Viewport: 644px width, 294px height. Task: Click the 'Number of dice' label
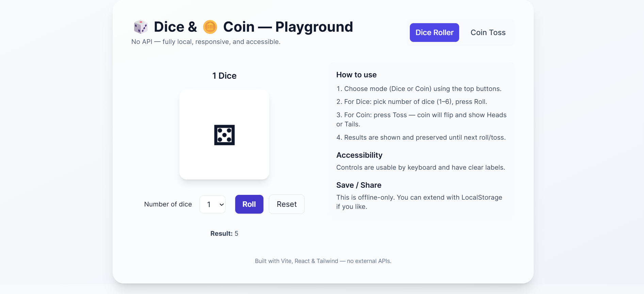pyautogui.click(x=168, y=204)
